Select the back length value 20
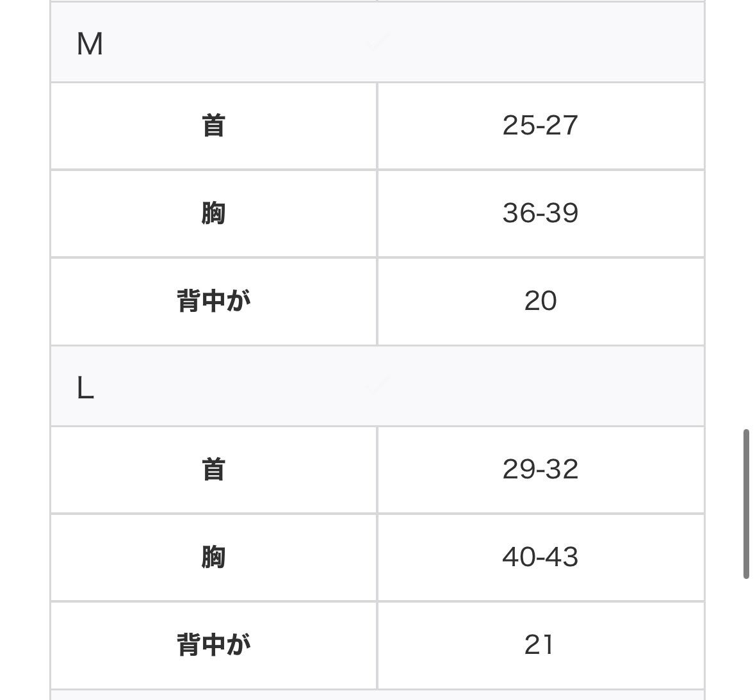The height and width of the screenshot is (700, 755). [540, 301]
